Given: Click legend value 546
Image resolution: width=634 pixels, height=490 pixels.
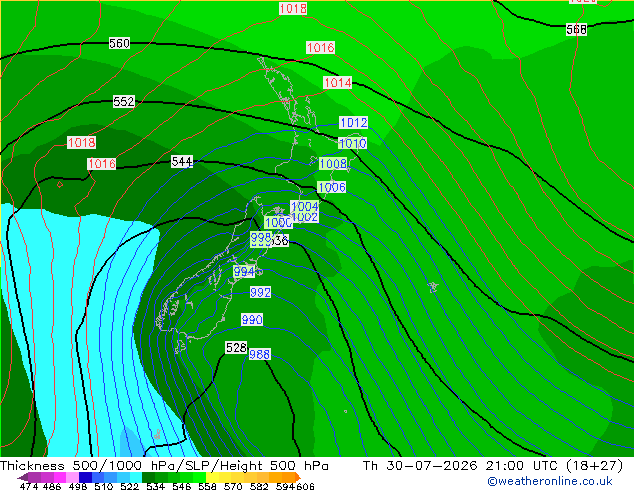Looking at the screenshot, I should pos(182,486).
